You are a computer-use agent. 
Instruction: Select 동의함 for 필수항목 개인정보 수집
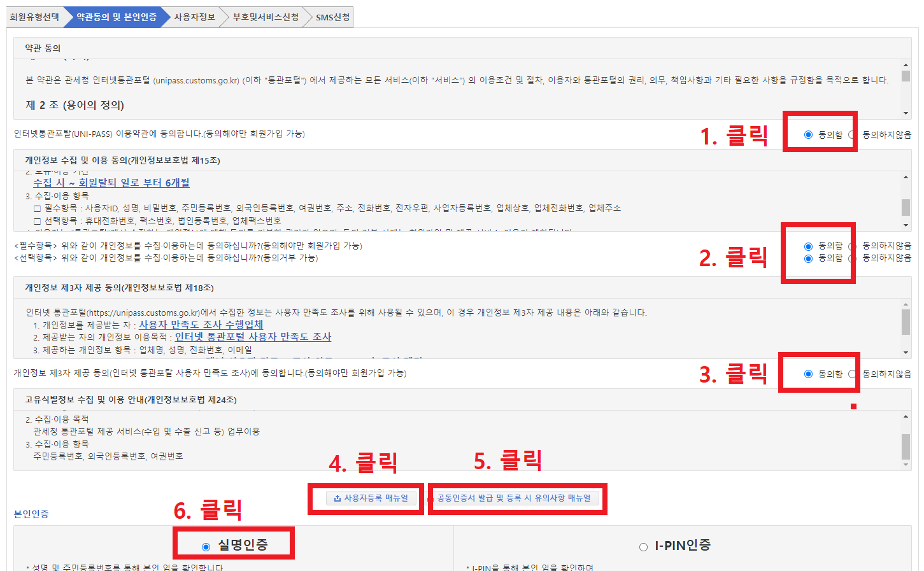808,246
